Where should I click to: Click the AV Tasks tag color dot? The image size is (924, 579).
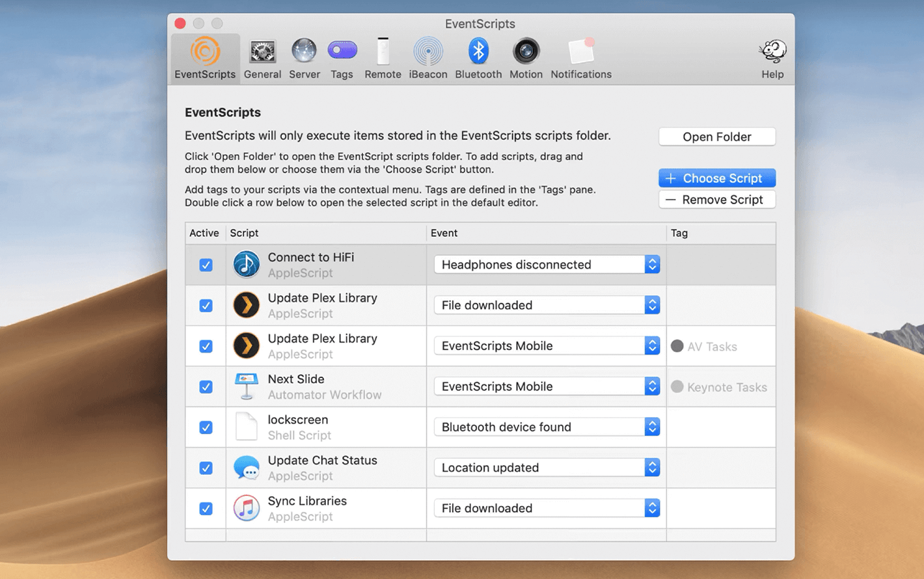(677, 346)
